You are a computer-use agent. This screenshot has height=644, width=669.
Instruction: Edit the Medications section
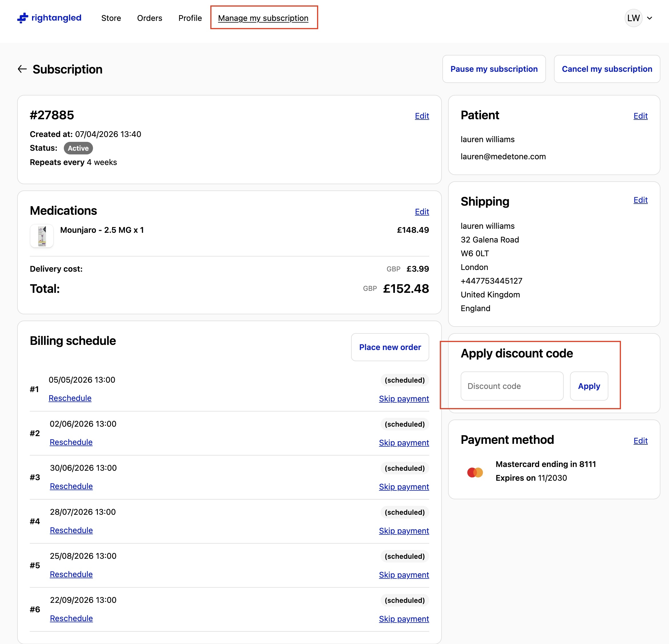click(x=422, y=212)
